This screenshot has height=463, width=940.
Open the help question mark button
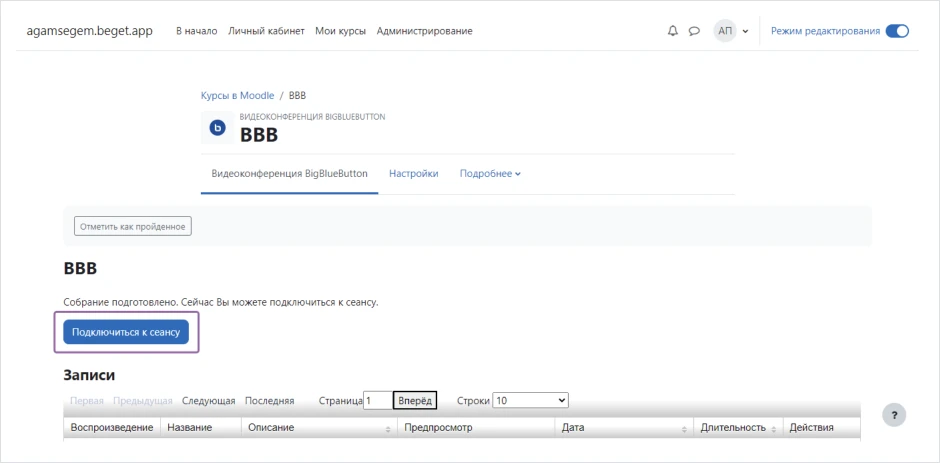coord(894,414)
